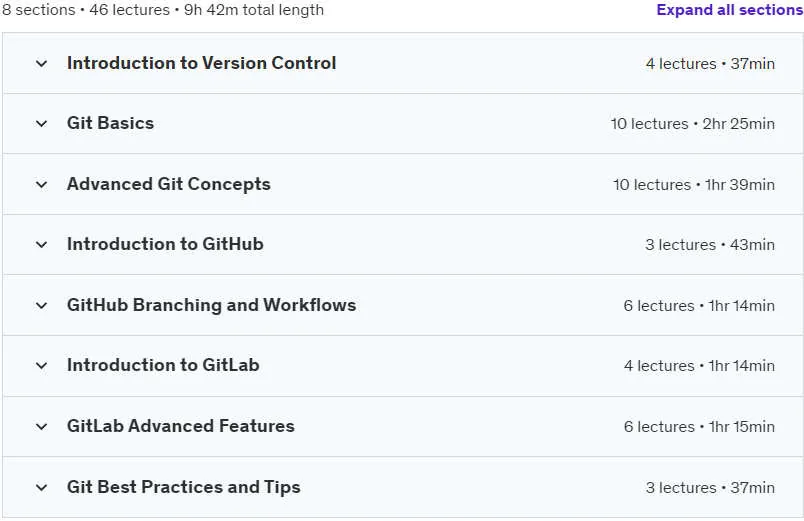Click the 10 lectures 1hr 39min label
Viewport: 804px width, 521px height.
694,185
